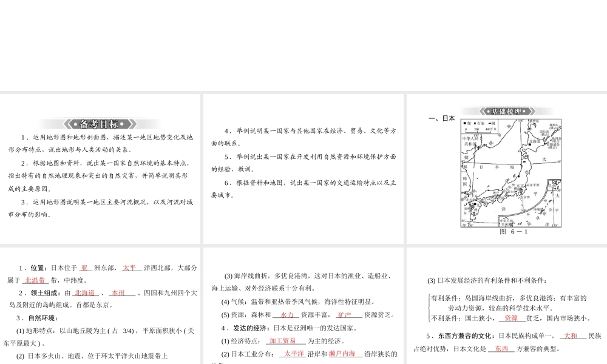The width and height of the screenshot is (607, 364).
Task: Select the red answer 本州
Action: tap(118, 293)
